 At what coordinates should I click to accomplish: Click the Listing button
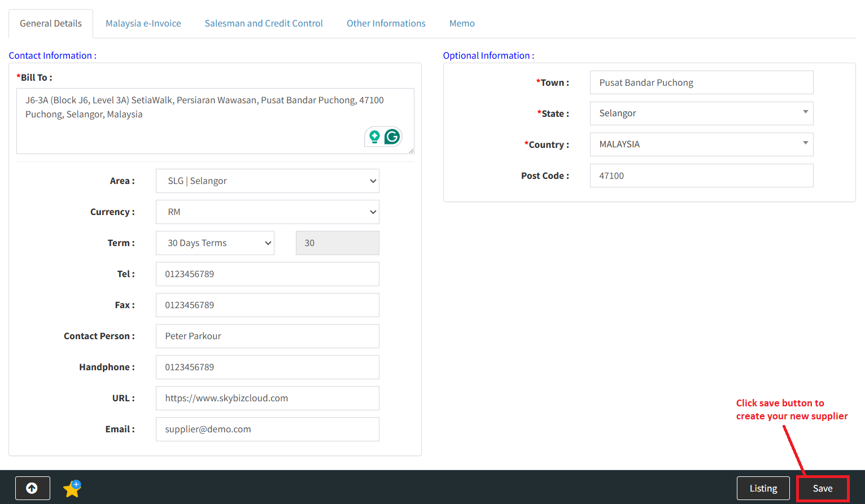click(763, 488)
